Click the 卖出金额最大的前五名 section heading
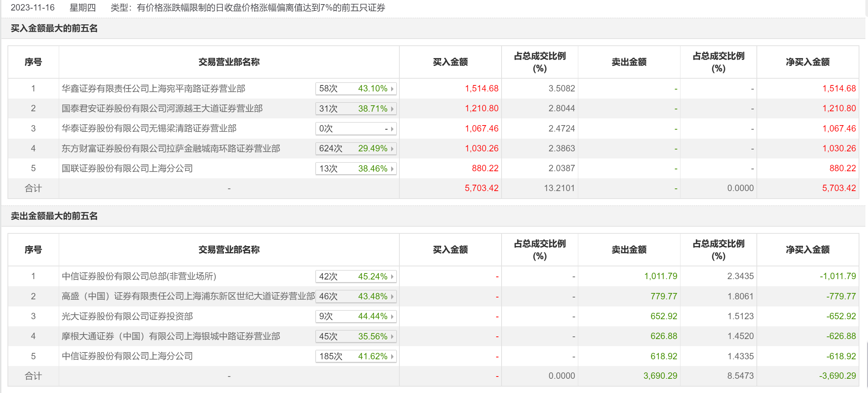 pyautogui.click(x=54, y=216)
